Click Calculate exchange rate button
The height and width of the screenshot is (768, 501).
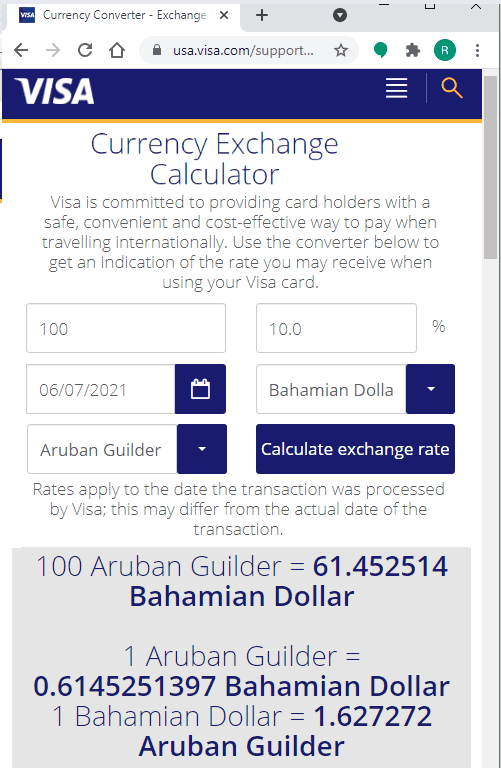(356, 449)
